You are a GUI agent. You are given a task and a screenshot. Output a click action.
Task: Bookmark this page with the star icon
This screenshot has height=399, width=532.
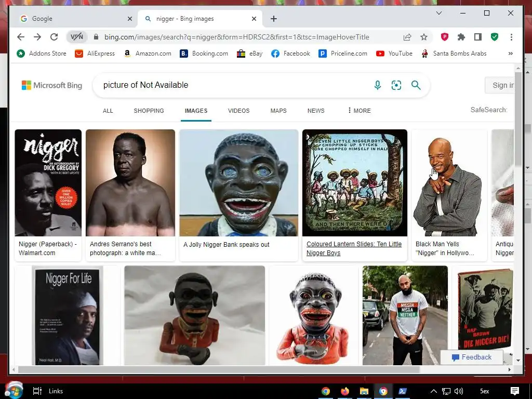424,37
